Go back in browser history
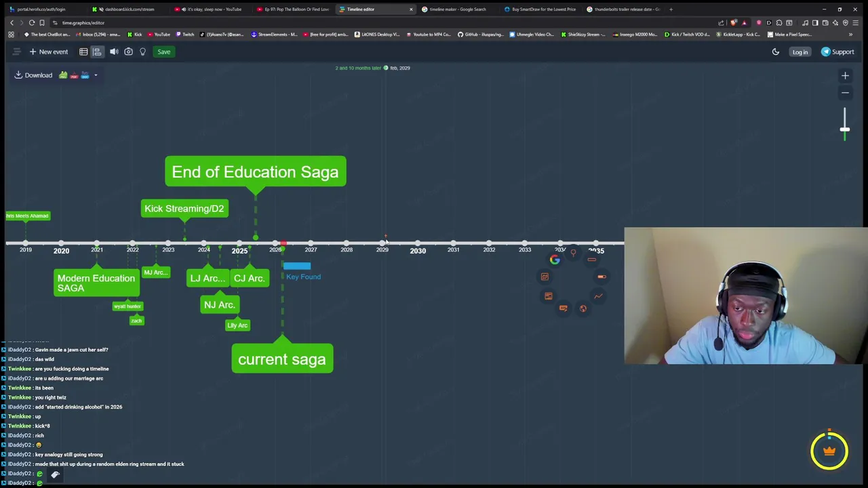 coord(12,22)
